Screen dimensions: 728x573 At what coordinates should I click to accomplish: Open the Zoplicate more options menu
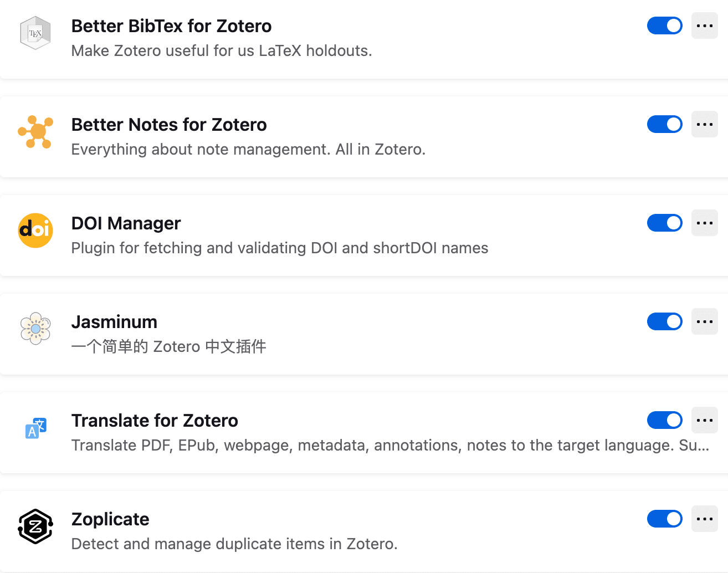point(705,519)
